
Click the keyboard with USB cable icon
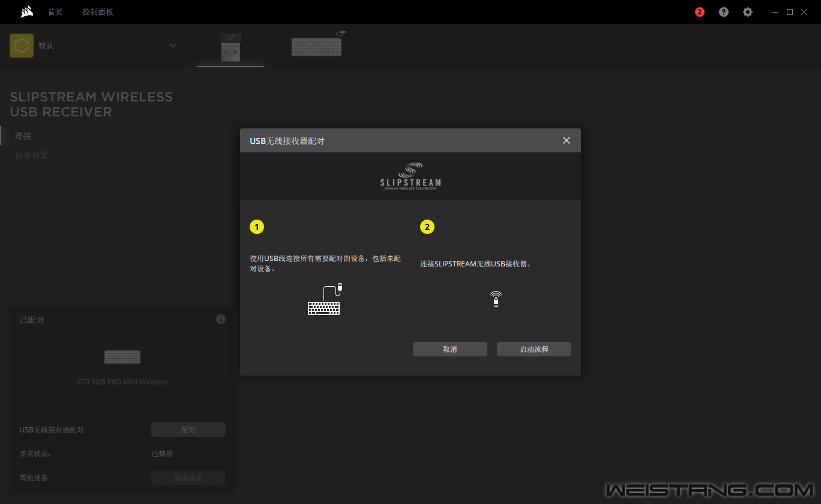tap(325, 299)
